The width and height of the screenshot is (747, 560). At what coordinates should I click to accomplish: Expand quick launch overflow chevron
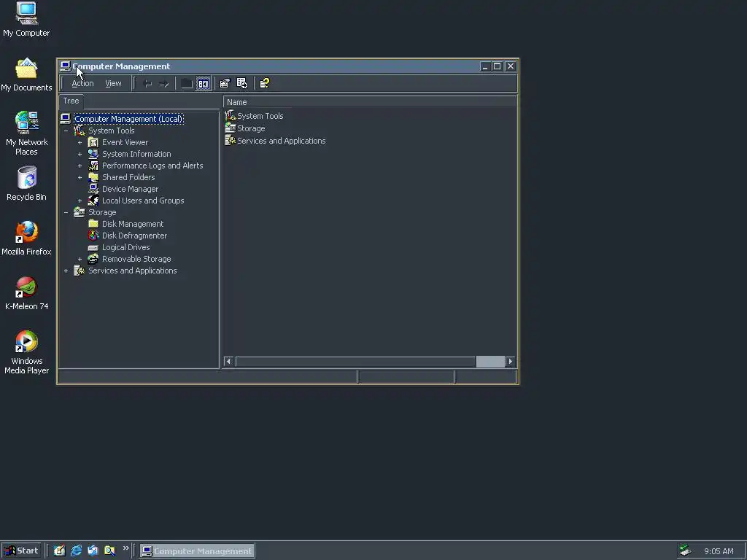coord(125,548)
